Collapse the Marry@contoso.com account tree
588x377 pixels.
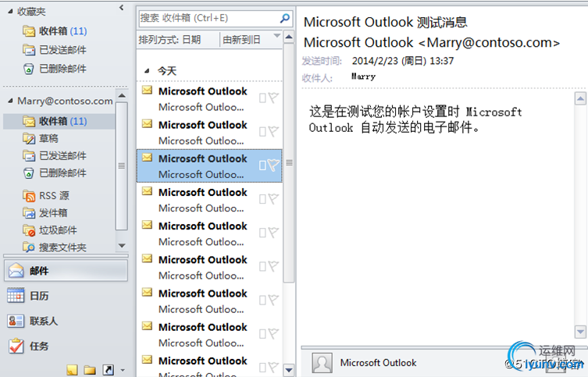click(x=10, y=101)
